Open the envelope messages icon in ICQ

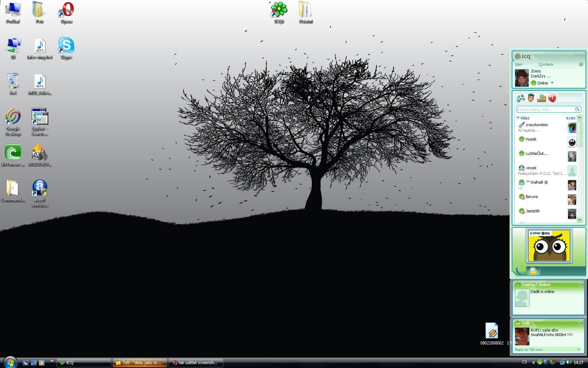[x=533, y=271]
